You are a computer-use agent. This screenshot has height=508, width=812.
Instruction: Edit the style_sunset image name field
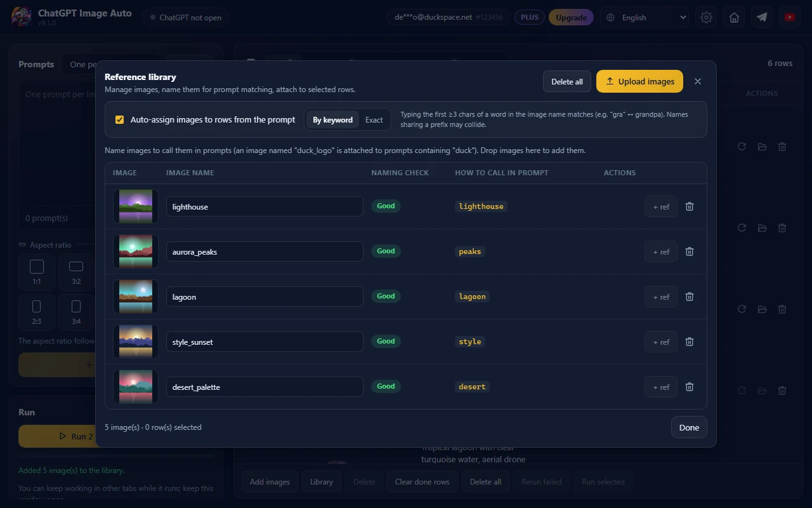point(265,342)
